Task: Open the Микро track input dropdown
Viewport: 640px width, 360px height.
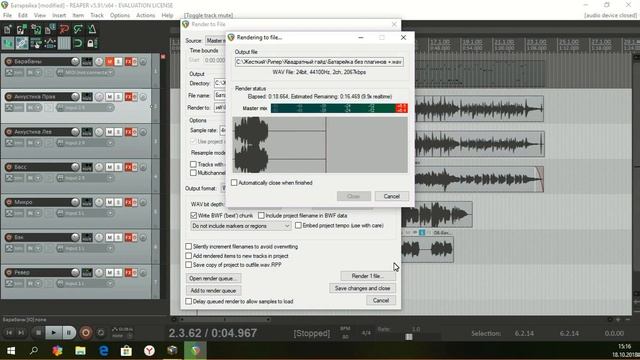Action: [85, 213]
